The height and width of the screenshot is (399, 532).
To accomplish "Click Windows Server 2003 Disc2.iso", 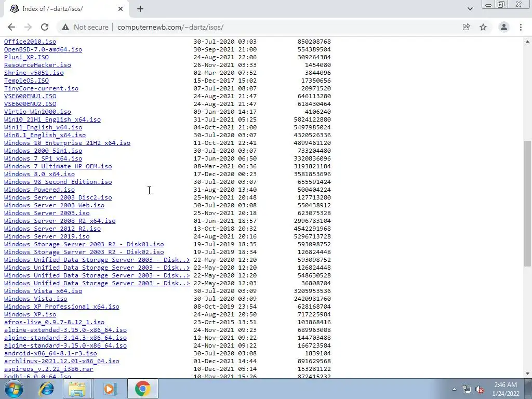I will tap(58, 197).
